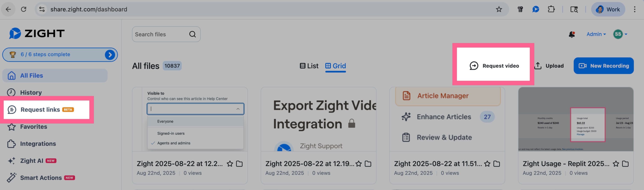Viewport: 644px width, 190px height.
Task: Start a New Recording
Action: coord(603,66)
